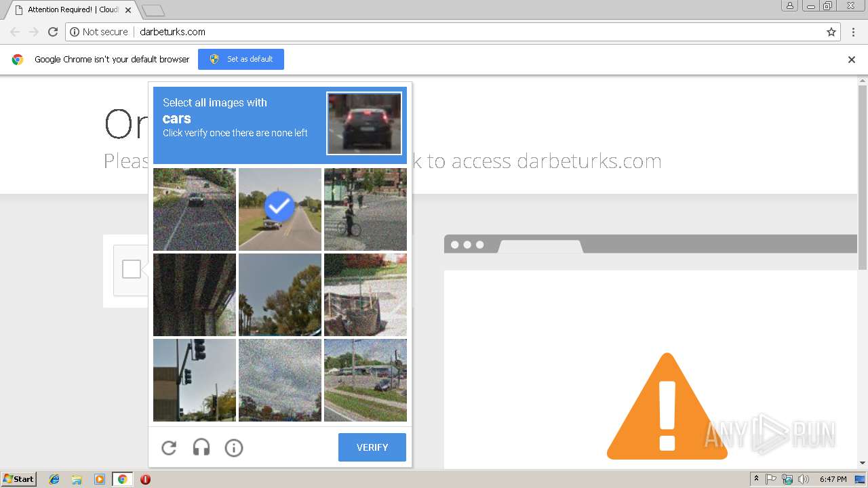This screenshot has width=868, height=488.
Task: Open a new tab
Action: coord(153,10)
